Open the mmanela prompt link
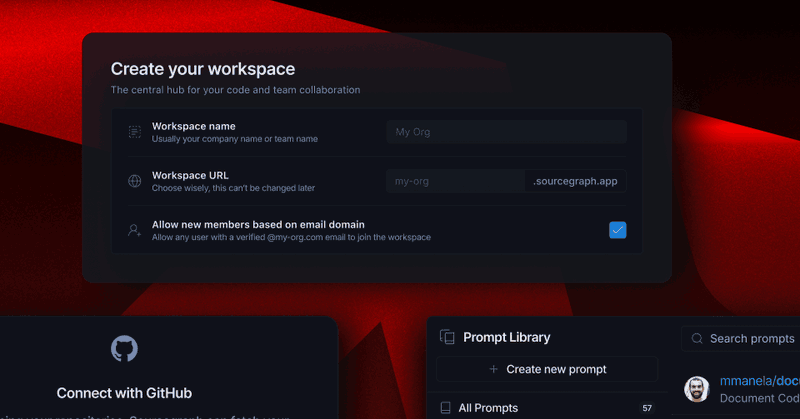The width and height of the screenshot is (800, 419). click(x=760, y=381)
